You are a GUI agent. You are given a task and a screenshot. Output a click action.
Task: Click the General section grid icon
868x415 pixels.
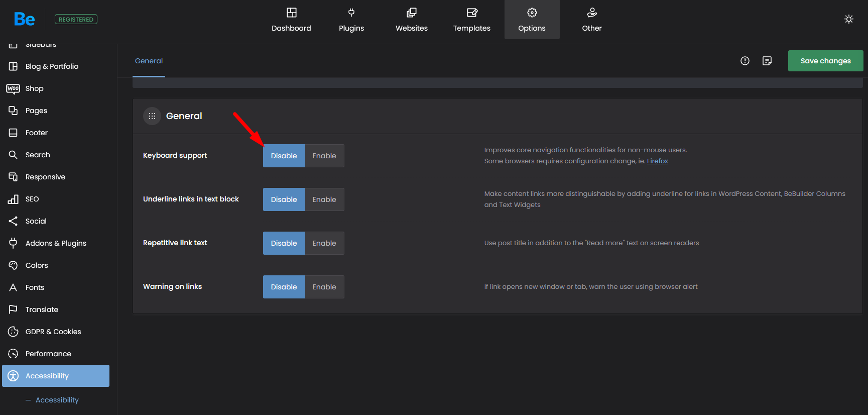152,116
